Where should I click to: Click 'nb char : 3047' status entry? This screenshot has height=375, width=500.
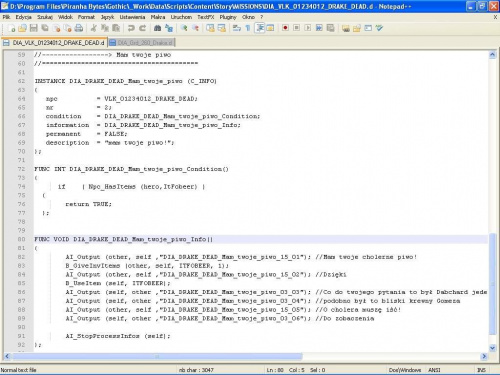(196, 370)
